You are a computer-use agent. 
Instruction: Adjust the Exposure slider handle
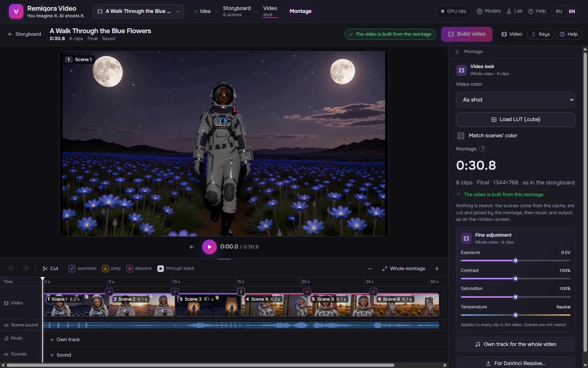[516, 261]
